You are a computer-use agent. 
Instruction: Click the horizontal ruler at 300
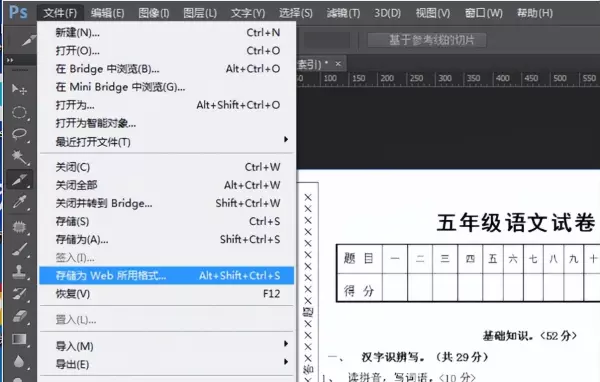tap(445, 78)
